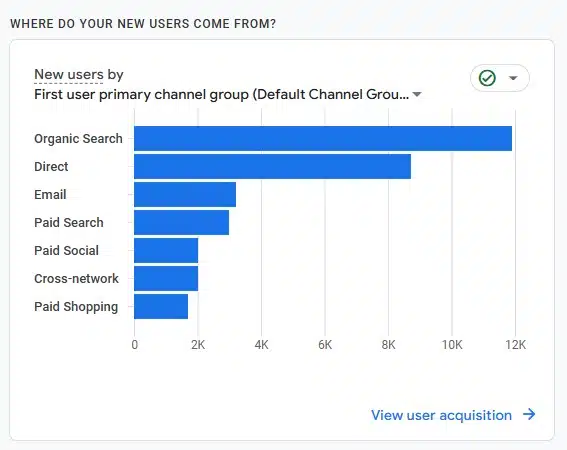This screenshot has height=450, width=567.
Task: Click the Direct channel label
Action: [x=51, y=167]
